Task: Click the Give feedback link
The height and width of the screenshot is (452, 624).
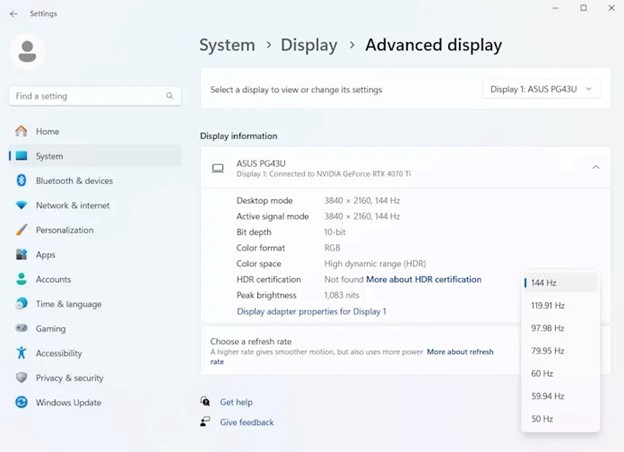Action: [x=246, y=423]
